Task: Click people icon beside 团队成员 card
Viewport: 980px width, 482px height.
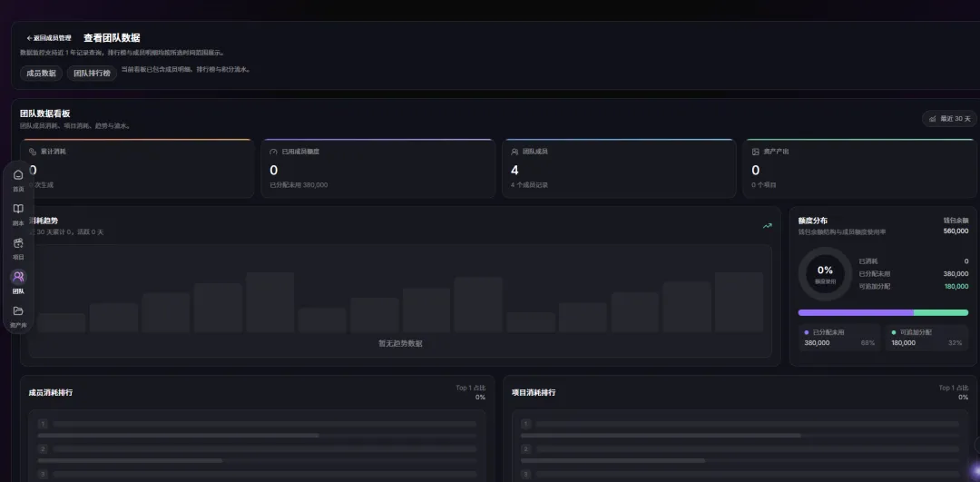Action: point(514,152)
